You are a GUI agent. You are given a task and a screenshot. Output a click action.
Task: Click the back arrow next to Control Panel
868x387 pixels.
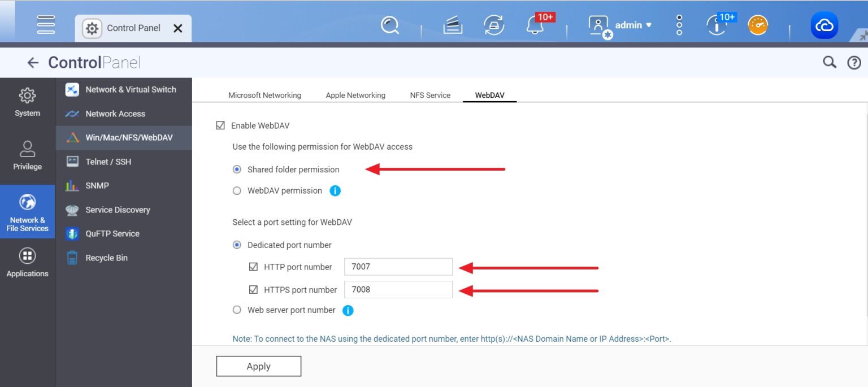click(33, 62)
